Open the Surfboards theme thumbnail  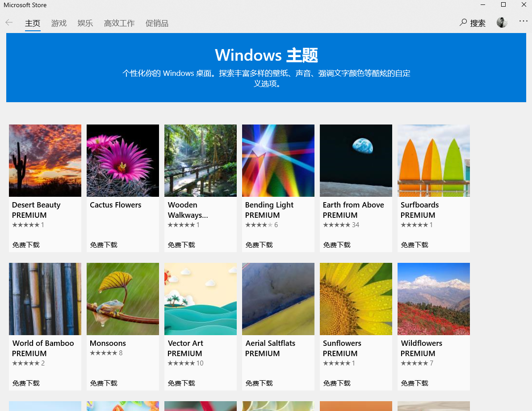tap(434, 161)
